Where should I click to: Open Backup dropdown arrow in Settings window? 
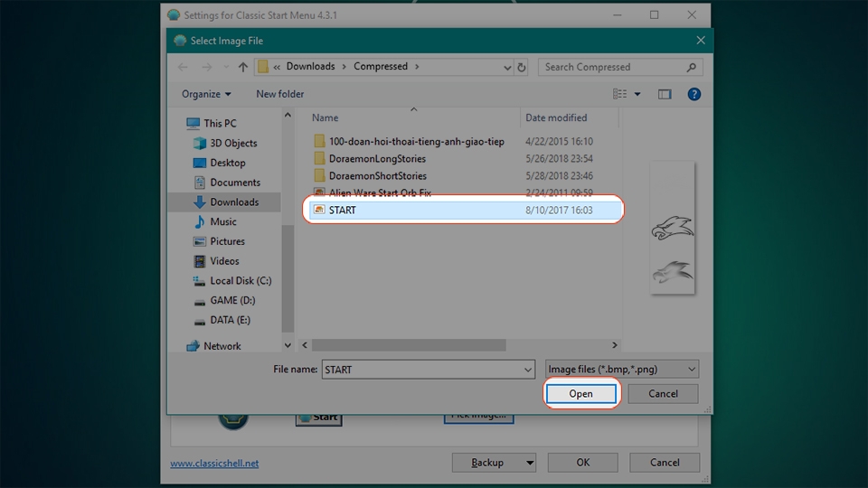530,463
